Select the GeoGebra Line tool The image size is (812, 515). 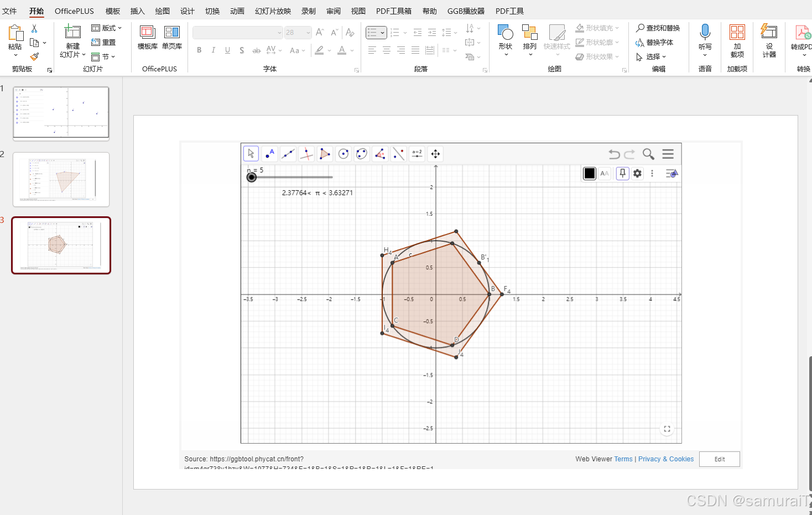click(x=288, y=154)
